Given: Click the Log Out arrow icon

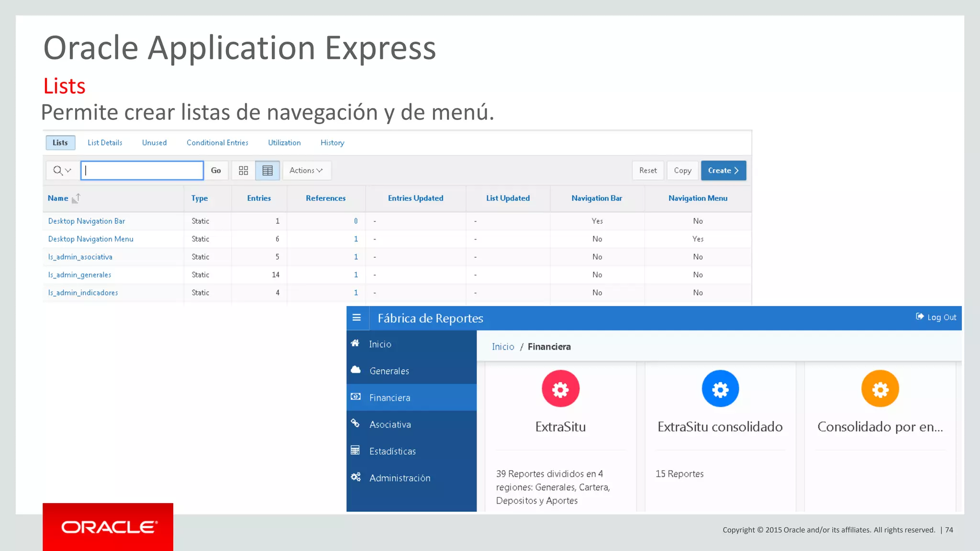Looking at the screenshot, I should [x=920, y=317].
